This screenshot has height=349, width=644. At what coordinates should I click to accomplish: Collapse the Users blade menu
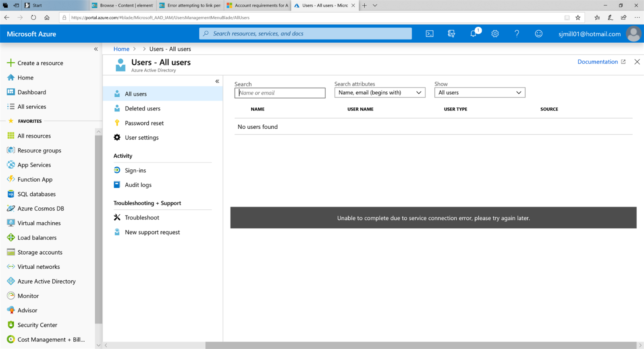point(217,82)
